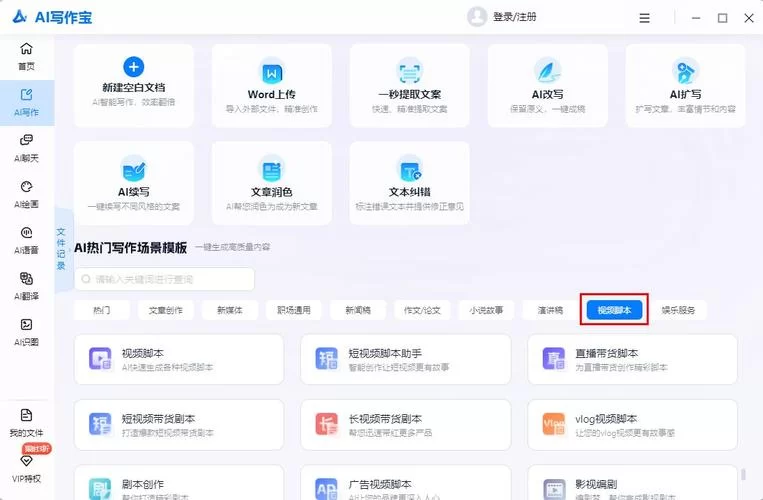The height and width of the screenshot is (500, 763).
Task: Switch to the 作文/论文 category tab
Action: [422, 310]
